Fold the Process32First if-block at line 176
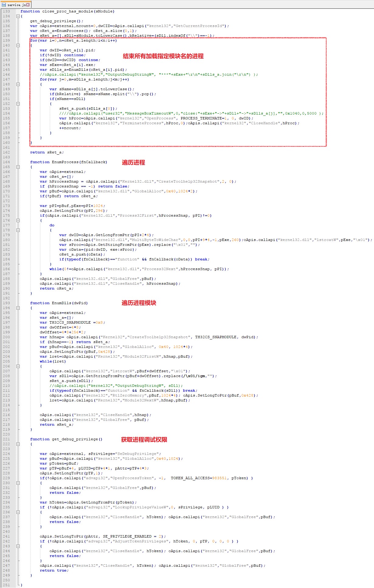Screen dimensions: 374x588 pos(18,220)
